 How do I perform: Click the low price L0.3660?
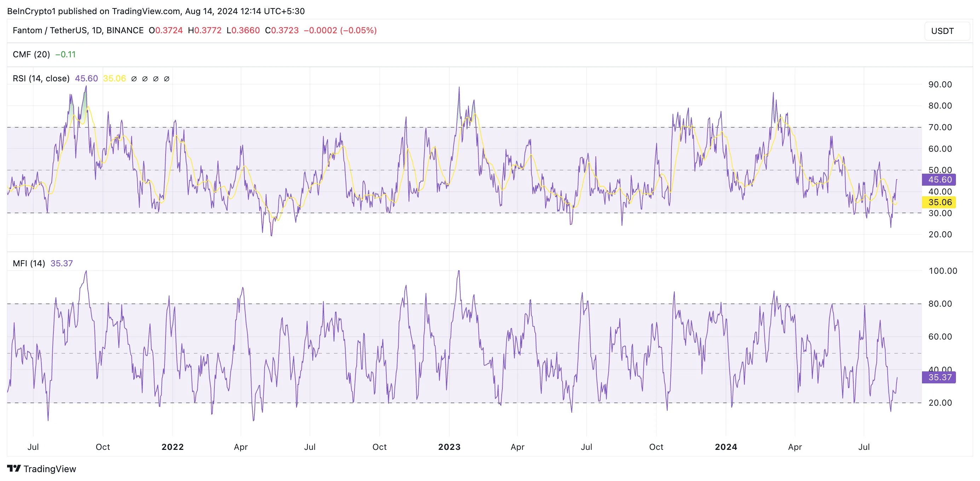[x=243, y=30]
